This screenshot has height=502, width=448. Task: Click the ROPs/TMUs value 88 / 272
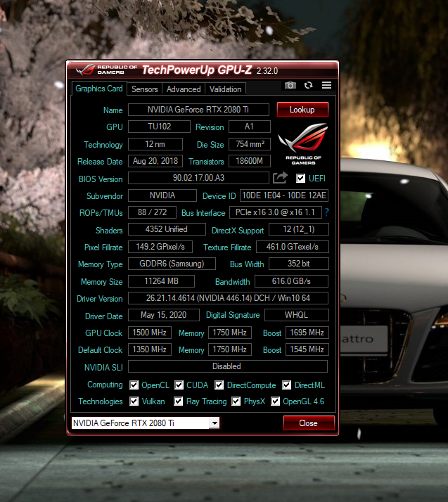pos(152,212)
